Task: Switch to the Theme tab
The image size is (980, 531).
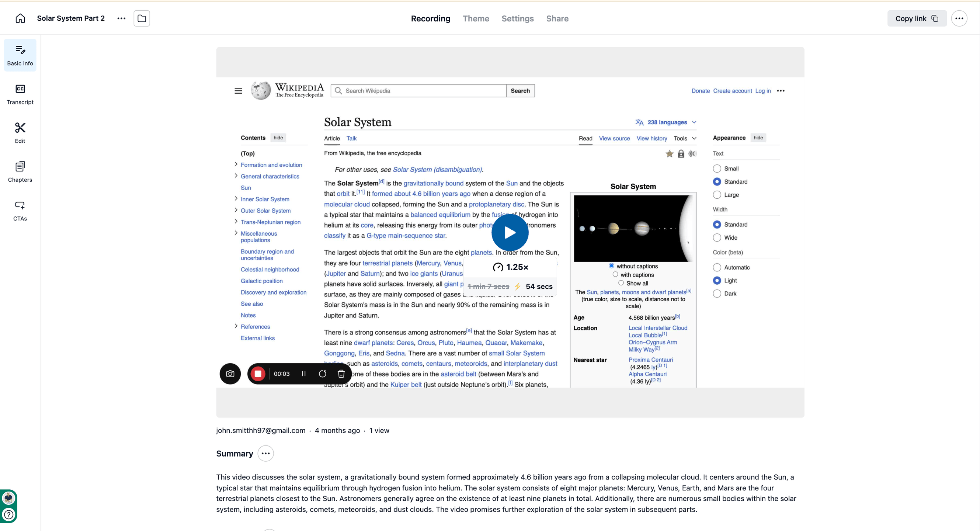Action: pos(476,18)
